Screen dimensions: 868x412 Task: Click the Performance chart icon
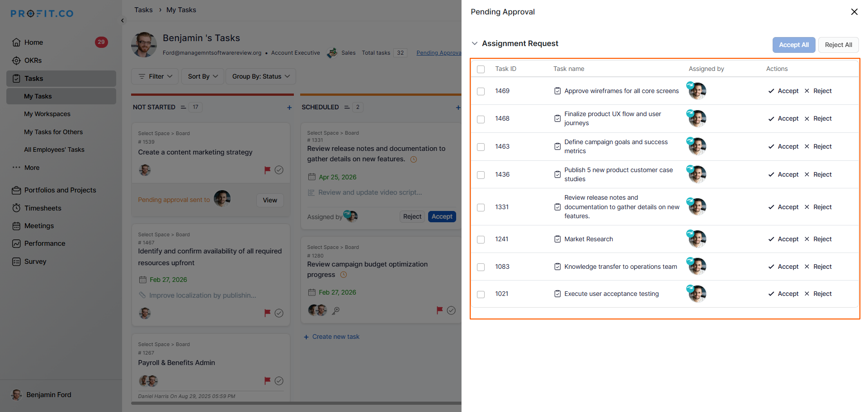click(16, 243)
